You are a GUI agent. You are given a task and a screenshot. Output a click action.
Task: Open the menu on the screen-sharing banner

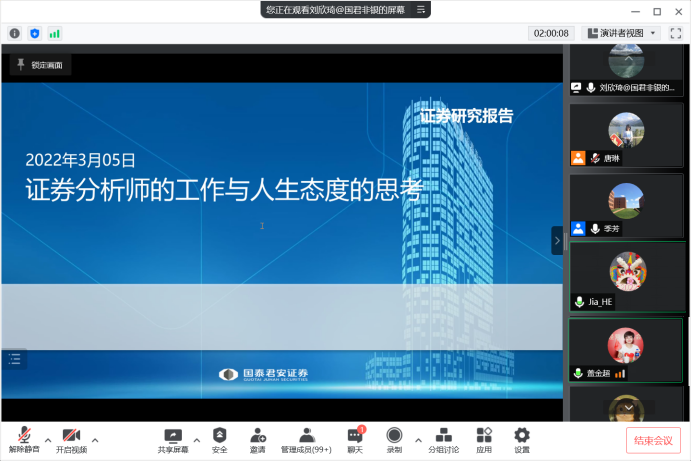[423, 9]
